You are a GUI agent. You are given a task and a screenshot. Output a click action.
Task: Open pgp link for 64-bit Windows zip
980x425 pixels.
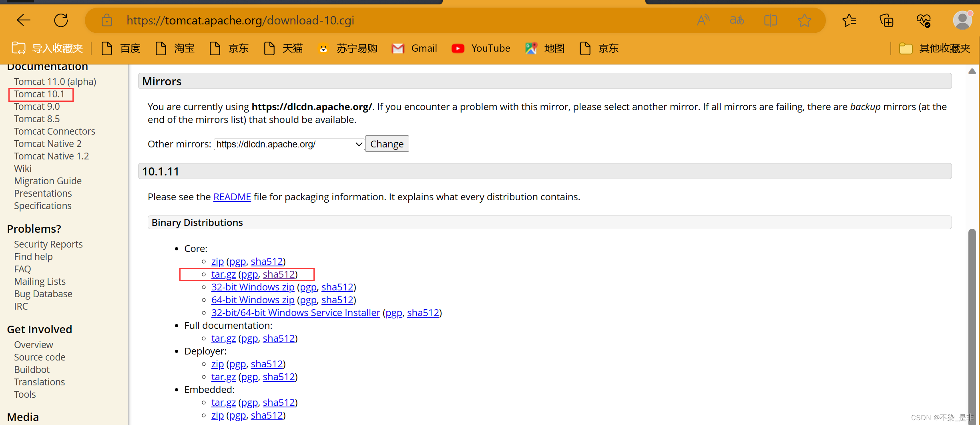point(308,300)
